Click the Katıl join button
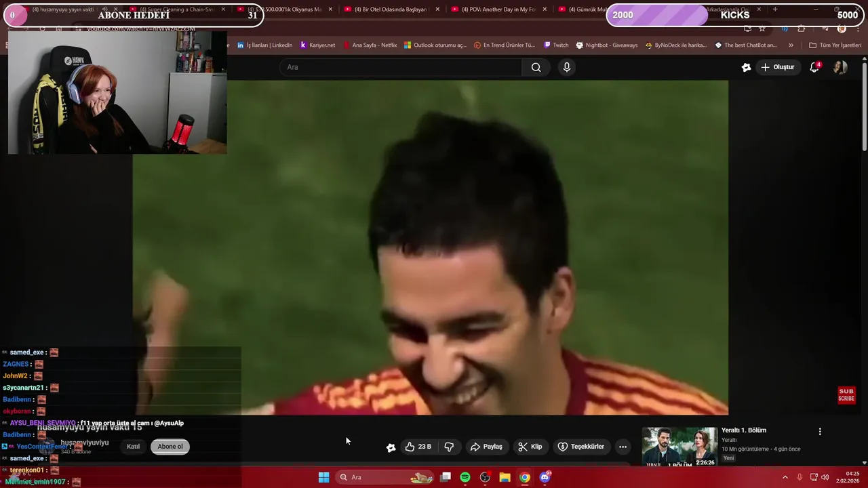 point(133,447)
